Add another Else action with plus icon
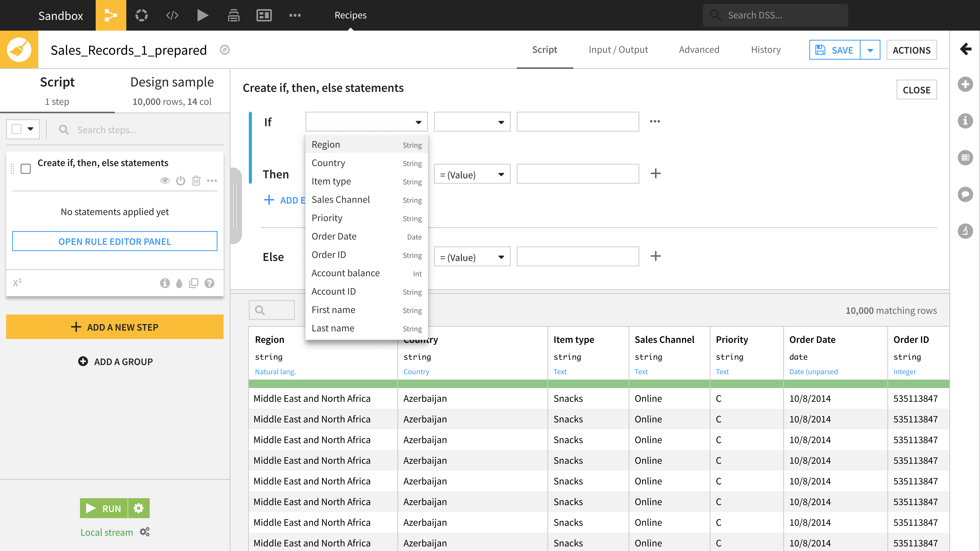This screenshot has width=980, height=551. click(x=656, y=256)
